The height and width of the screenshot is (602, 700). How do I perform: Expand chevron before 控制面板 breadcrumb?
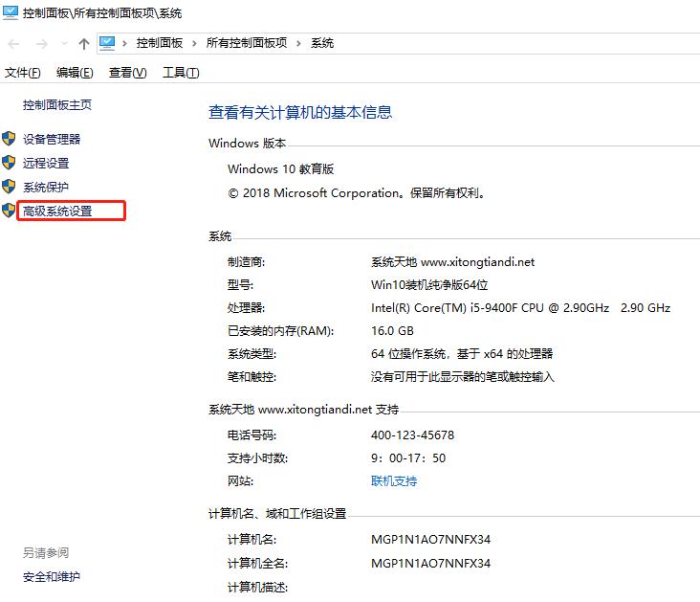click(x=125, y=43)
